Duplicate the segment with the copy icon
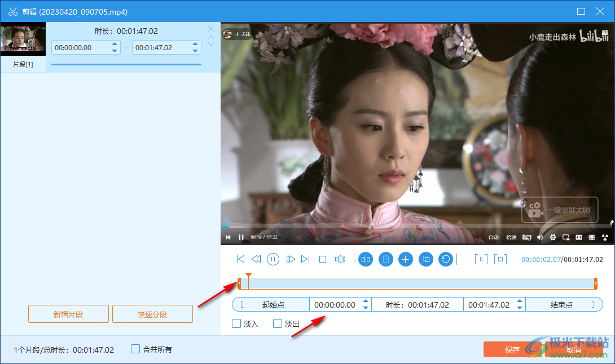Screen dimensions: 615x364 pyautogui.click(x=426, y=259)
